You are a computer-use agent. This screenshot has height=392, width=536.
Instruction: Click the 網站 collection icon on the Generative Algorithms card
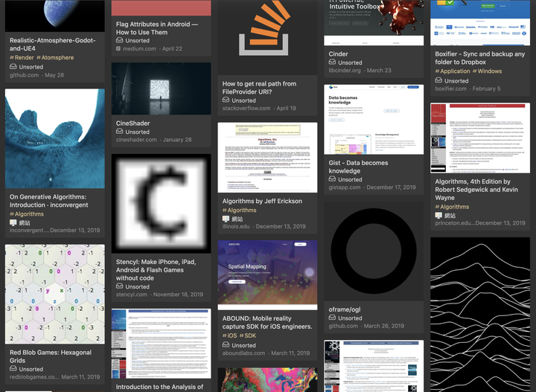(13, 222)
